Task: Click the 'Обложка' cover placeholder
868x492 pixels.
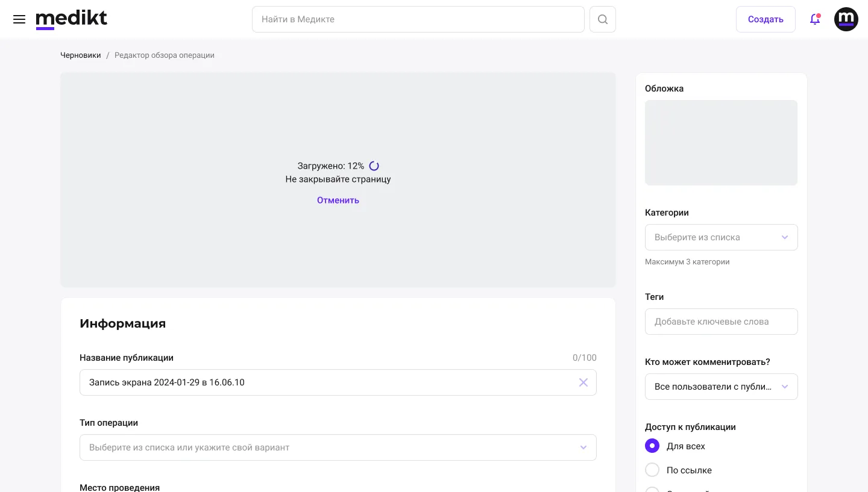Action: click(722, 143)
